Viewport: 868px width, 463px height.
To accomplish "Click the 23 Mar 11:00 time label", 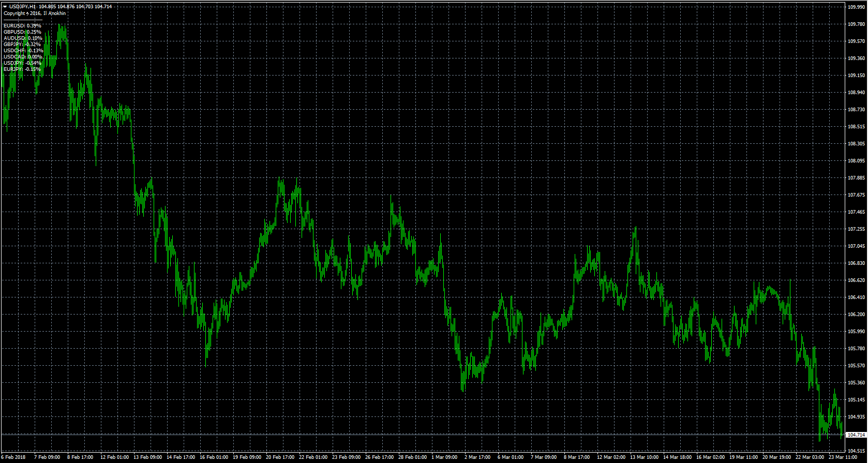I will point(843,457).
